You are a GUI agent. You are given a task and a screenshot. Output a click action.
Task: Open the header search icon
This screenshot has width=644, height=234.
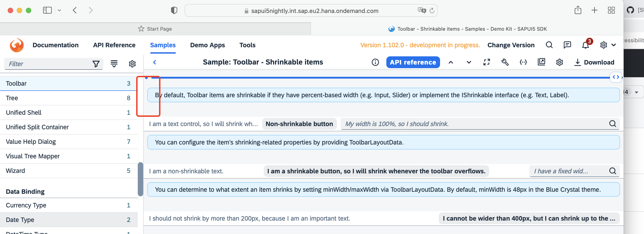[549, 45]
